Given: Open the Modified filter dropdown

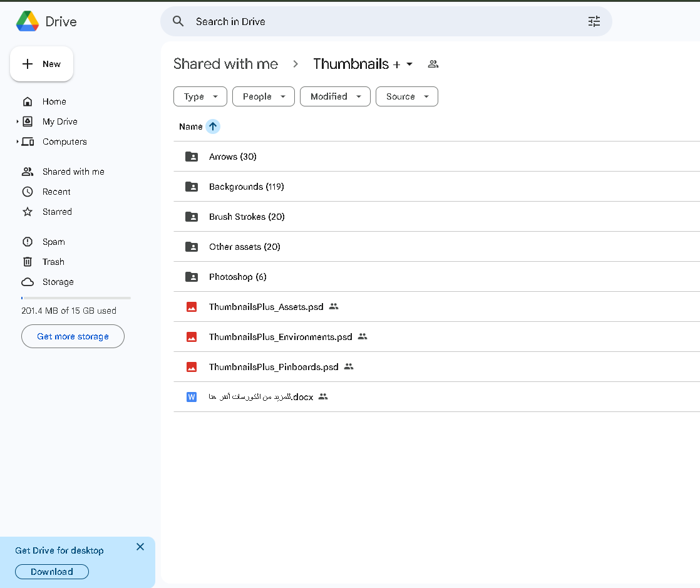Looking at the screenshot, I should 335,96.
